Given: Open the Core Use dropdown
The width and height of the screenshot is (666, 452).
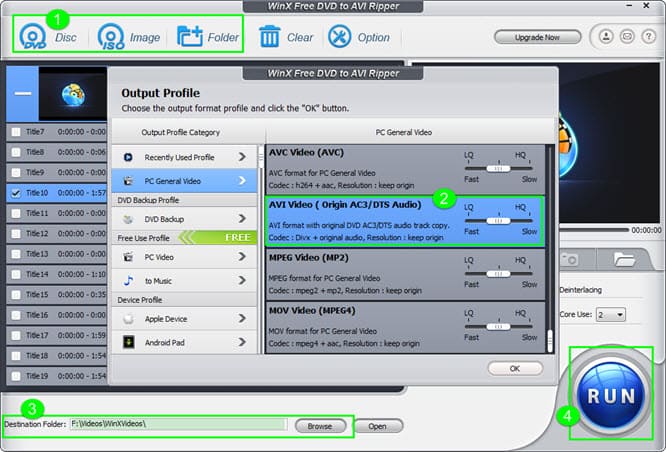Looking at the screenshot, I should (x=610, y=315).
